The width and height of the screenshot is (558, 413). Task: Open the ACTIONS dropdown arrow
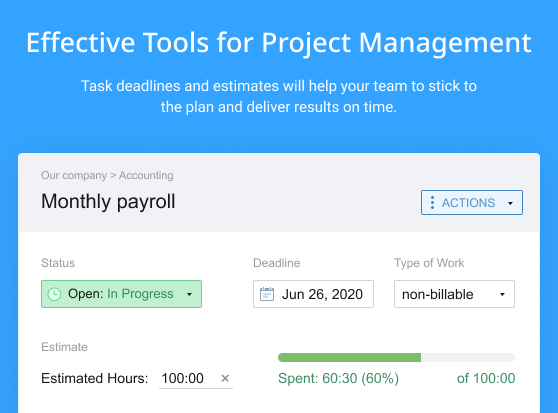510,203
